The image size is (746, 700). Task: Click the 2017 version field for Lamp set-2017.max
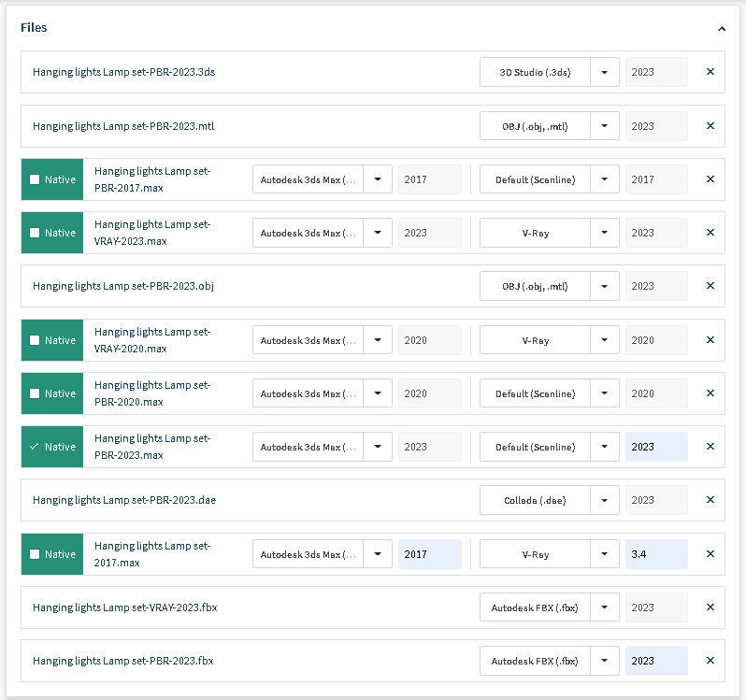(x=429, y=554)
